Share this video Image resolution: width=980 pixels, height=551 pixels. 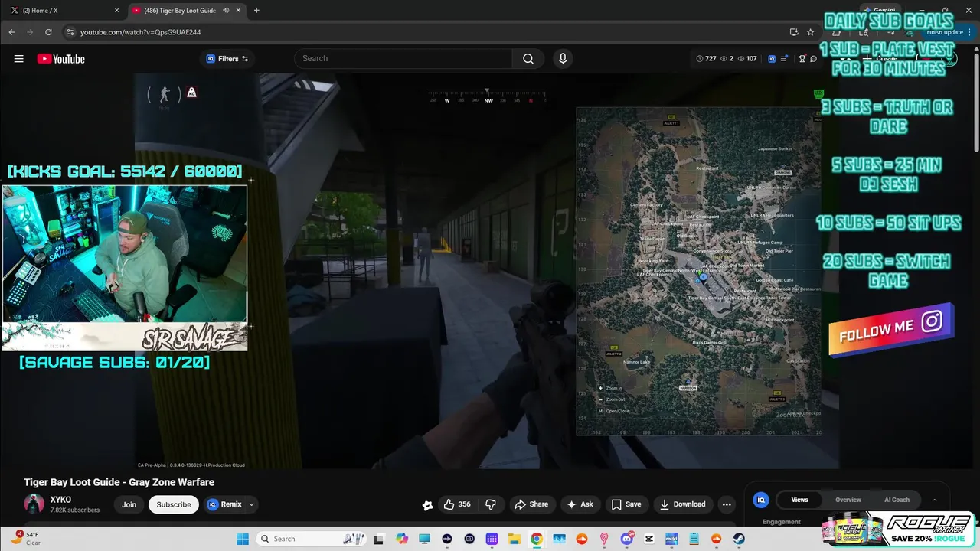pos(531,504)
